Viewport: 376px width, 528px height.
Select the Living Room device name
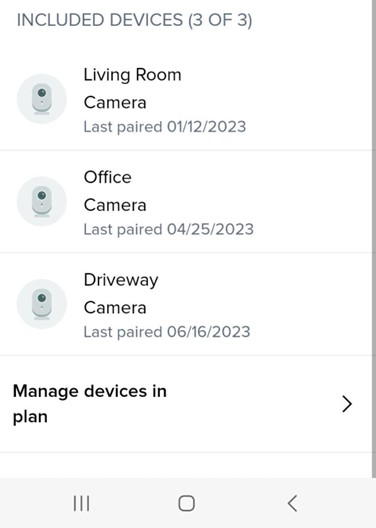point(132,74)
